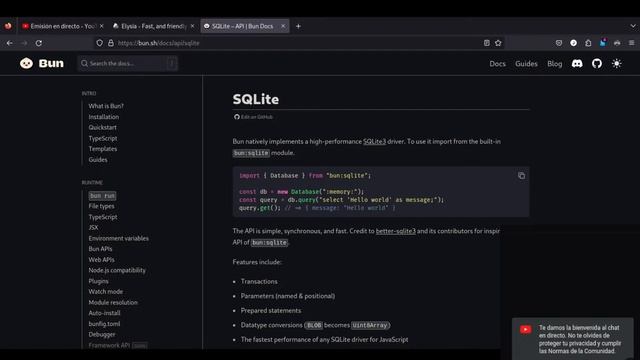Open TypeScript under Intro section

click(103, 138)
